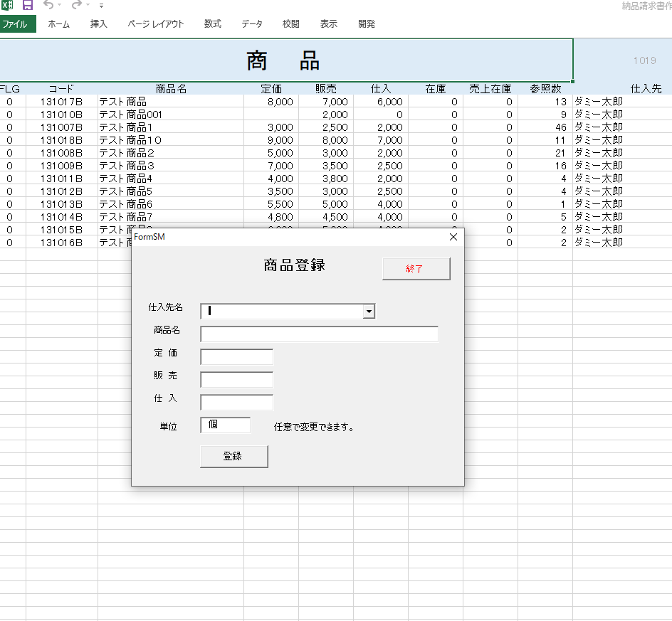Select code cell 131007B
Viewport: 672px width, 621px height.
(61, 127)
